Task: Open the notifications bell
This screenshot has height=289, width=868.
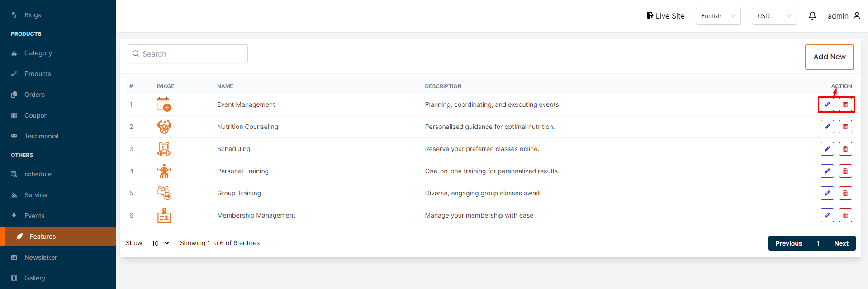Action: [812, 16]
